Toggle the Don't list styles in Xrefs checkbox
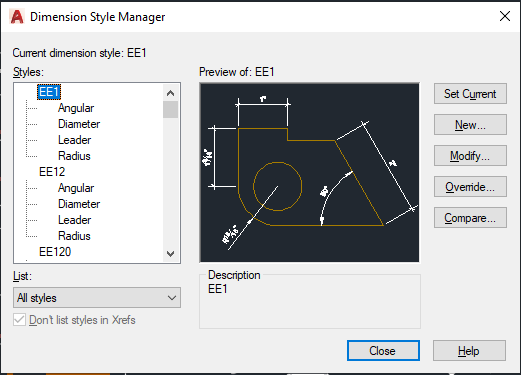Screen dimensions: 521x375 coord(19,320)
